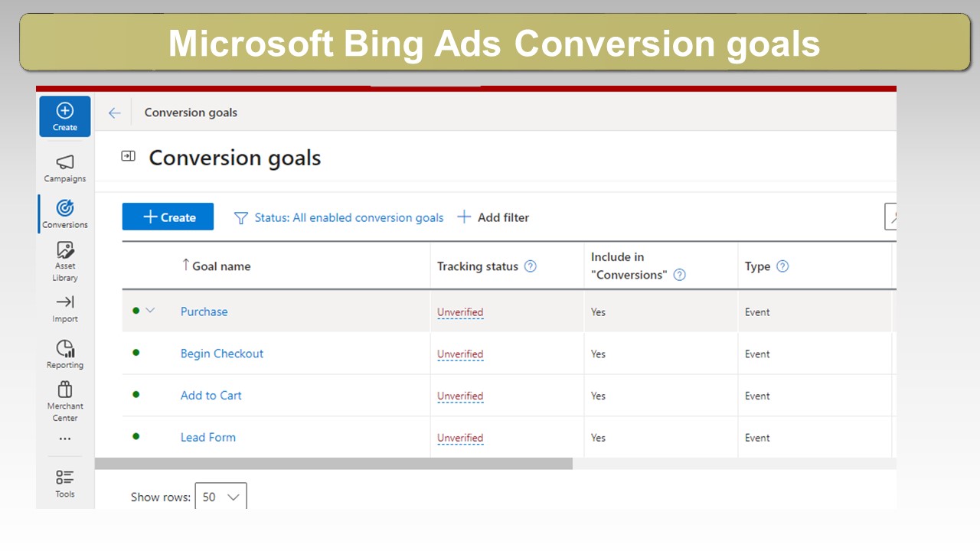This screenshot has height=551, width=980.
Task: Open Reporting in the sidebar
Action: point(65,354)
